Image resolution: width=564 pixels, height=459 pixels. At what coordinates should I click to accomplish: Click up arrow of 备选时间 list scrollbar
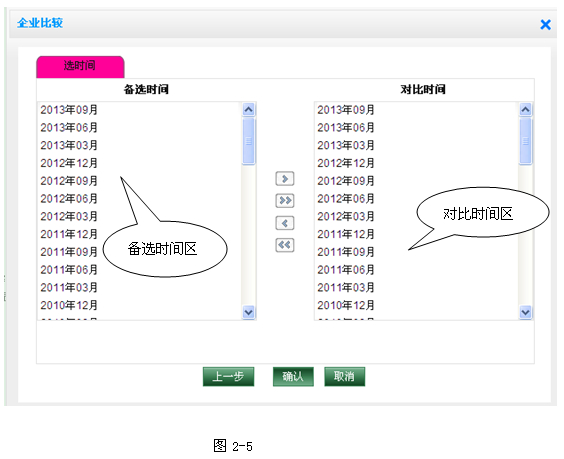click(249, 109)
